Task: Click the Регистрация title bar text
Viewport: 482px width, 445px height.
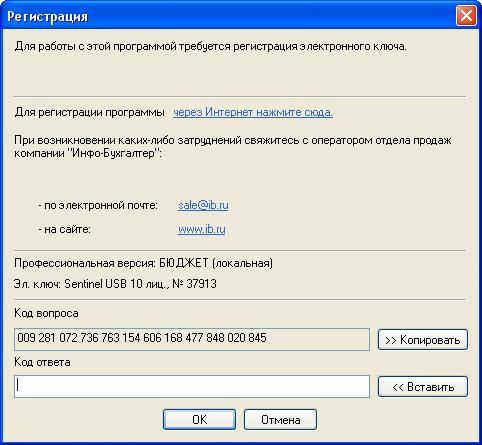Action: coord(47,16)
